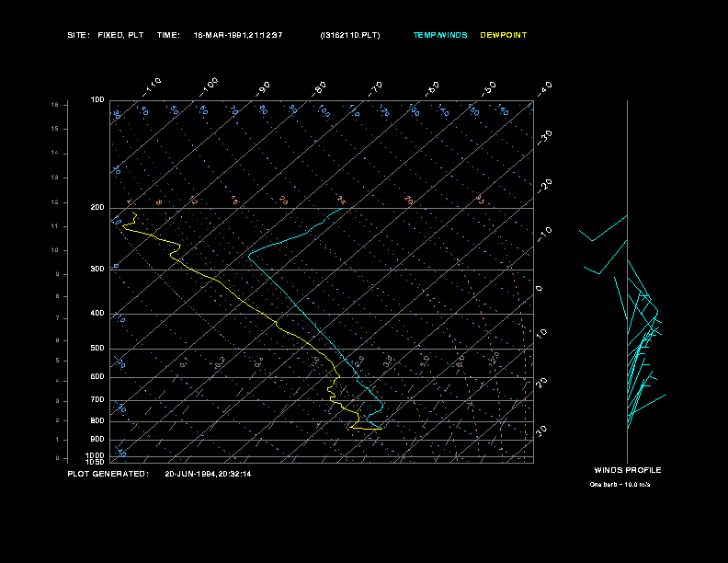The height and width of the screenshot is (563, 728).
Task: Select the timestamp 16-MAR-1991,21:12:37
Action: pyautogui.click(x=238, y=35)
